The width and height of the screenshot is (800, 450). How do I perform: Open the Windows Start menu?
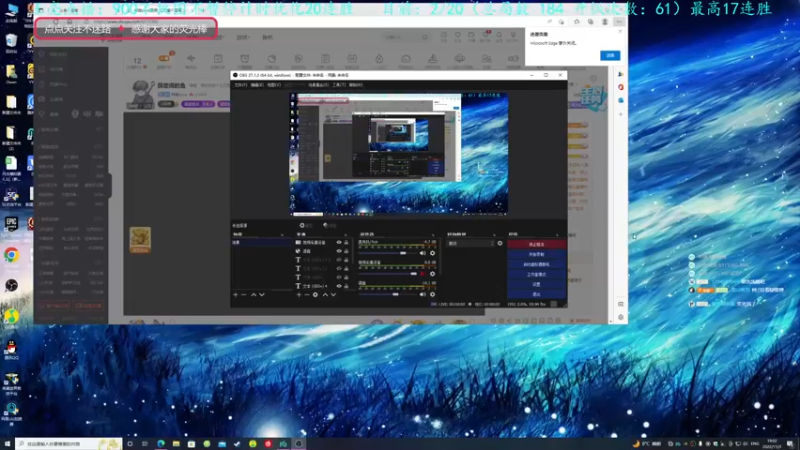pyautogui.click(x=7, y=444)
